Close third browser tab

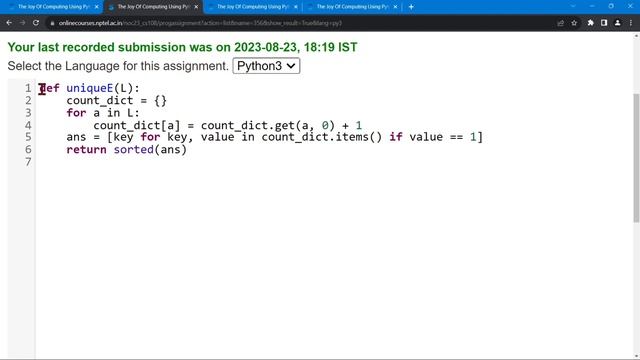coord(296,7)
